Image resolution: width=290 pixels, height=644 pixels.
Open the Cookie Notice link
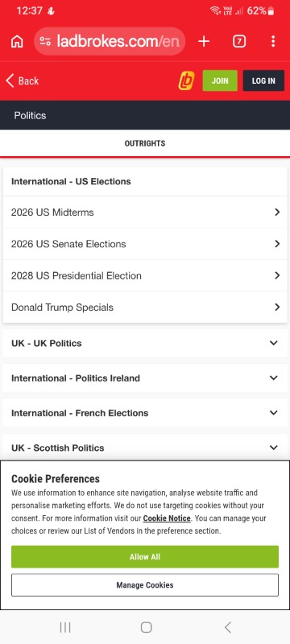[x=167, y=518]
